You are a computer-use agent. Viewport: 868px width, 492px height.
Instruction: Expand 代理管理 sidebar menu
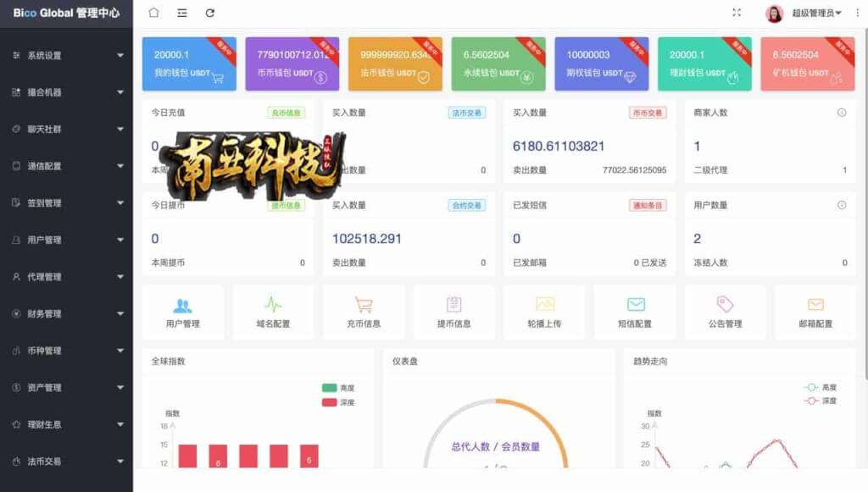(66, 277)
